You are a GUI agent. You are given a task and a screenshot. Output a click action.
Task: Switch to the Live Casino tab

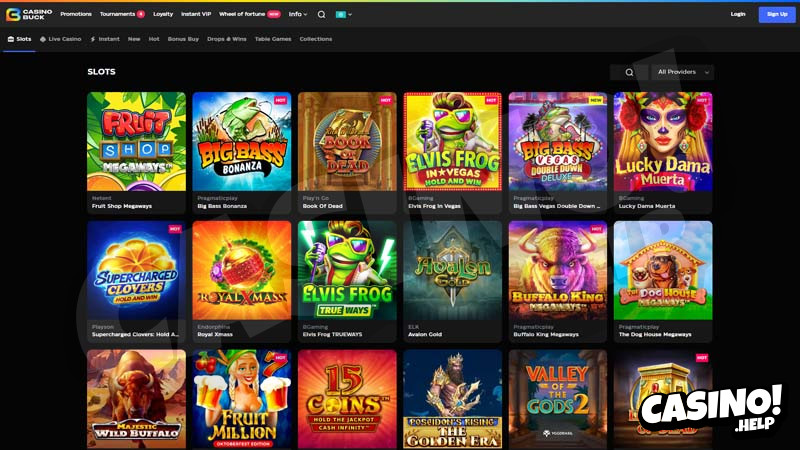[x=61, y=39]
